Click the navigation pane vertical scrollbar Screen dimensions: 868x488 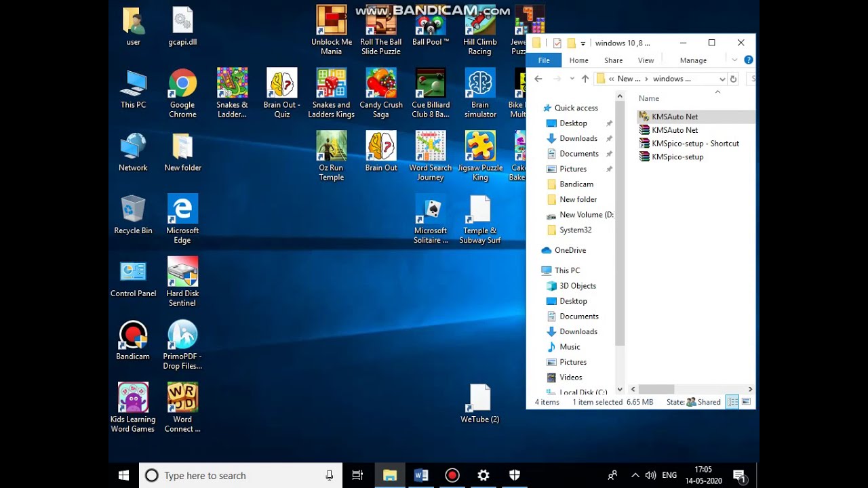pos(619,224)
